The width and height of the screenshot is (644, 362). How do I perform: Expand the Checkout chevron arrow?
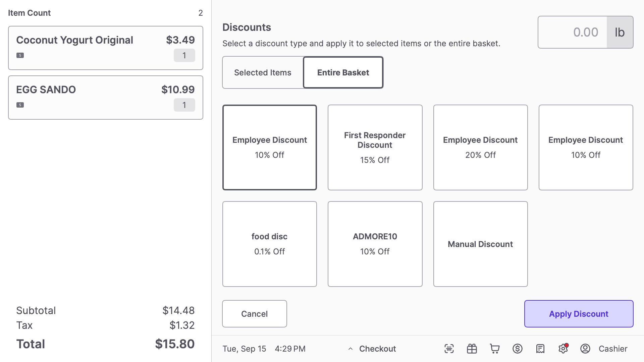(351, 349)
